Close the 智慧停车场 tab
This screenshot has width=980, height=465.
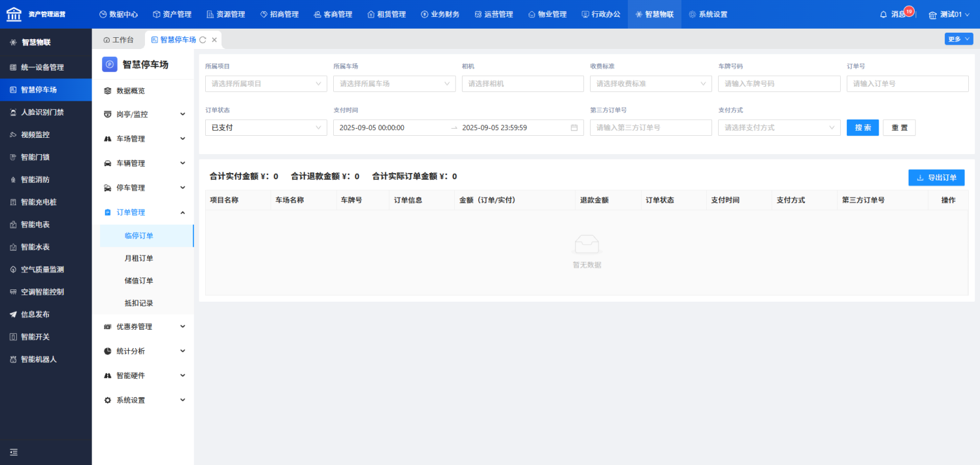[x=214, y=40]
